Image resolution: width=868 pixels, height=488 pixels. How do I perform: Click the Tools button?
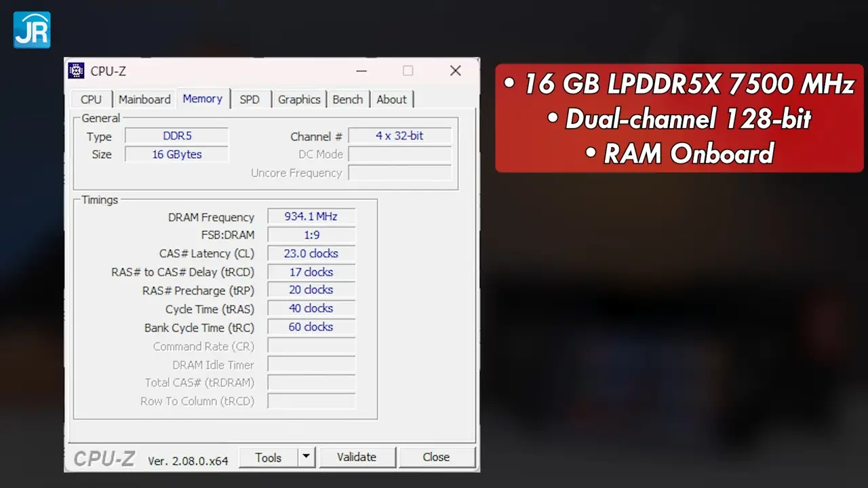(x=269, y=457)
